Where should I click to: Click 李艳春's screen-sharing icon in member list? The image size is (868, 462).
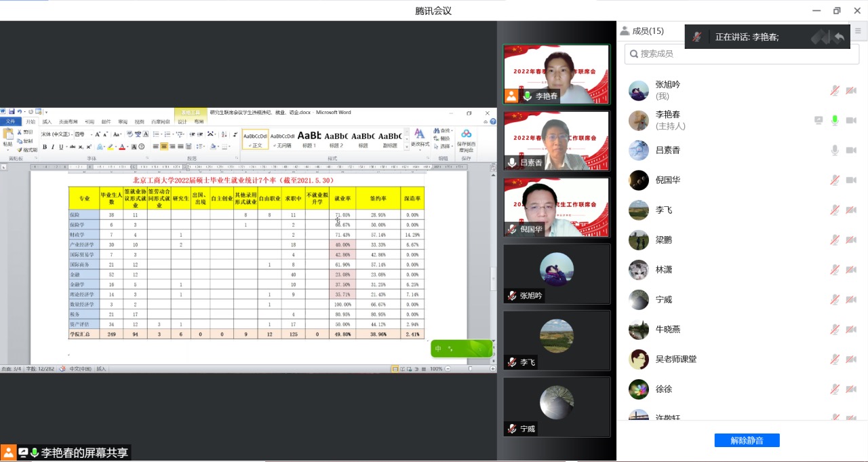tap(818, 120)
